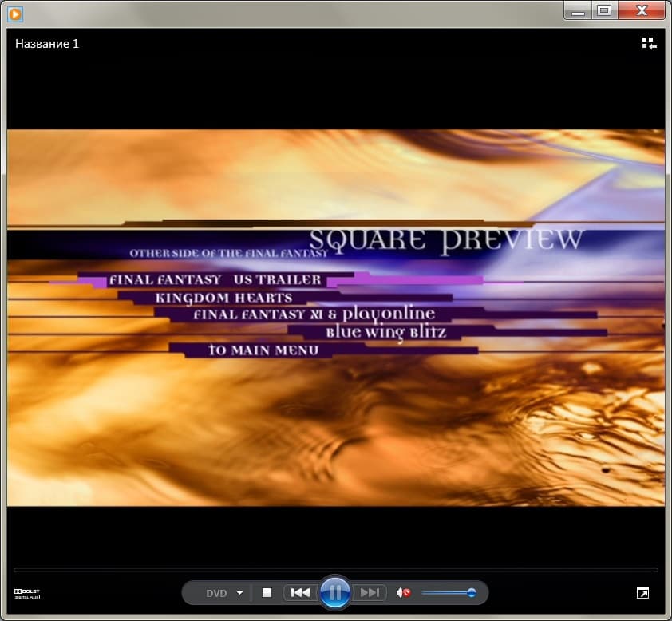Enter full screen mode icon
672x621 pixels.
pos(642,593)
